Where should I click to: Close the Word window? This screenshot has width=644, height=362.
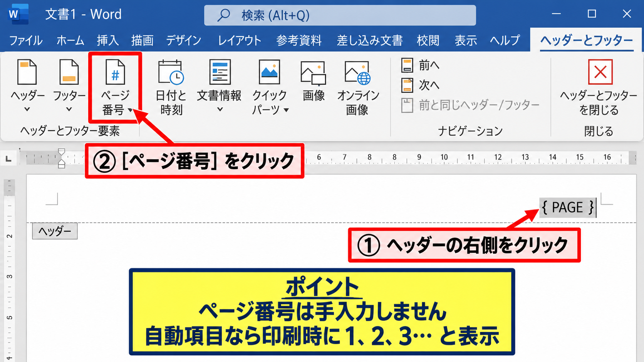(627, 14)
